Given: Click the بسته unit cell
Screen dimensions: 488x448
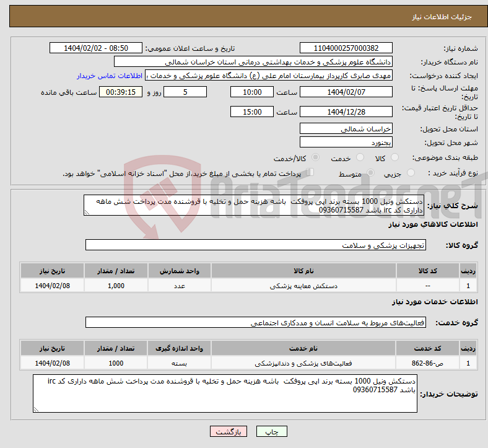Looking at the screenshot, I should tap(179, 363).
